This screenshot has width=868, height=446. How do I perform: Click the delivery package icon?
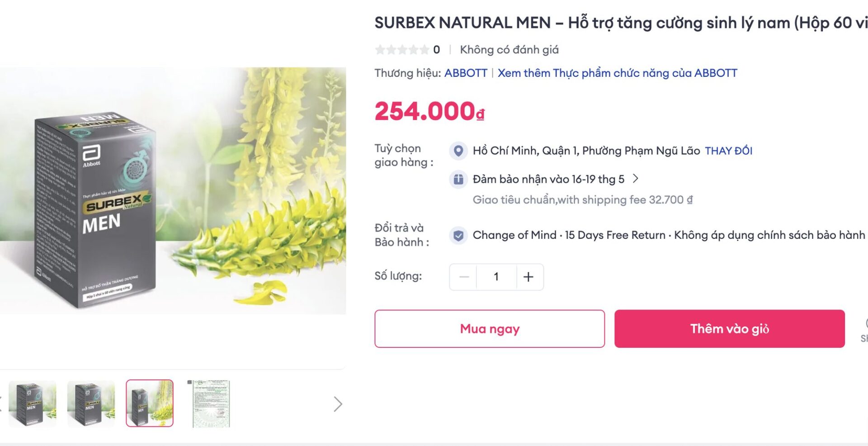point(458,179)
